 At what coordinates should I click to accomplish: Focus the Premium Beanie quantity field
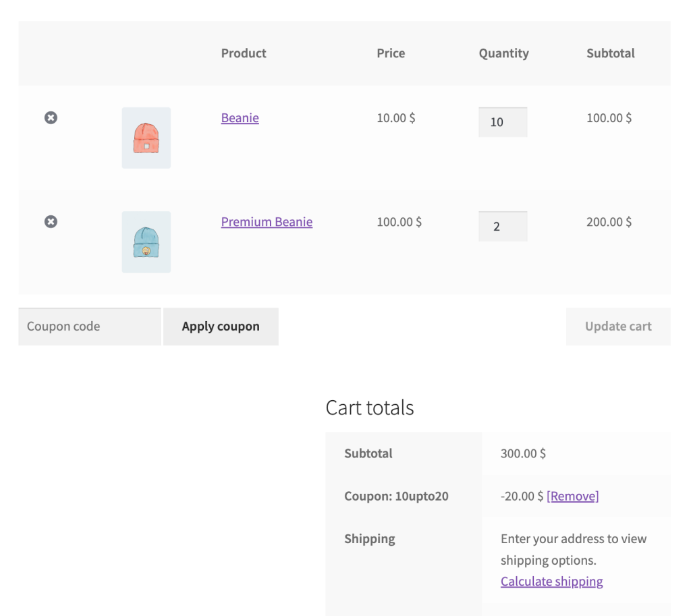[x=502, y=226]
